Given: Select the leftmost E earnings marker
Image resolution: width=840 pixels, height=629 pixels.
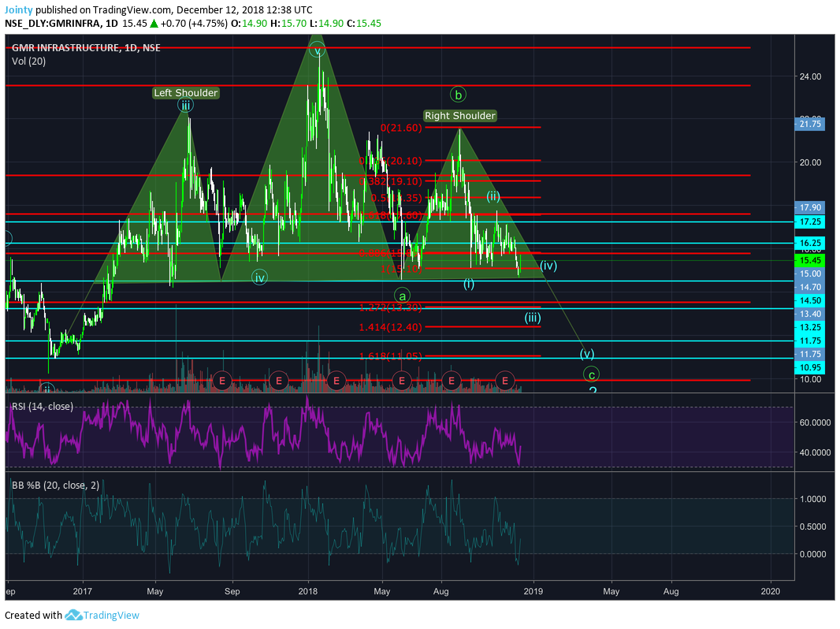Looking at the screenshot, I should tap(221, 381).
